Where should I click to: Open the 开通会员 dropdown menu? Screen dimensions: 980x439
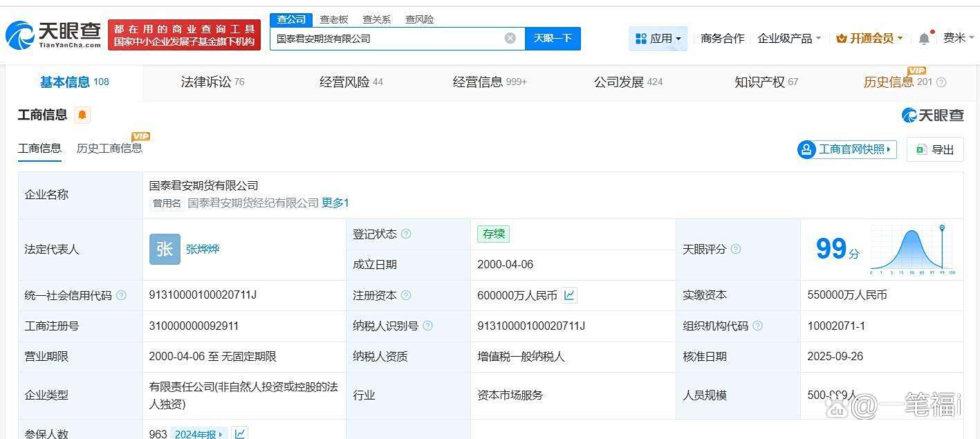[x=868, y=39]
